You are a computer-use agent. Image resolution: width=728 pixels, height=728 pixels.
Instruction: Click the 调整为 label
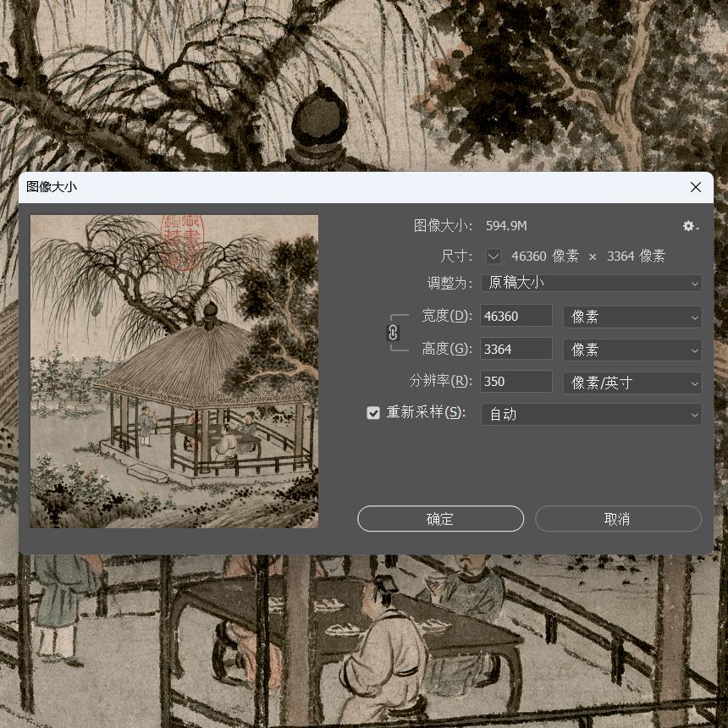coord(449,283)
